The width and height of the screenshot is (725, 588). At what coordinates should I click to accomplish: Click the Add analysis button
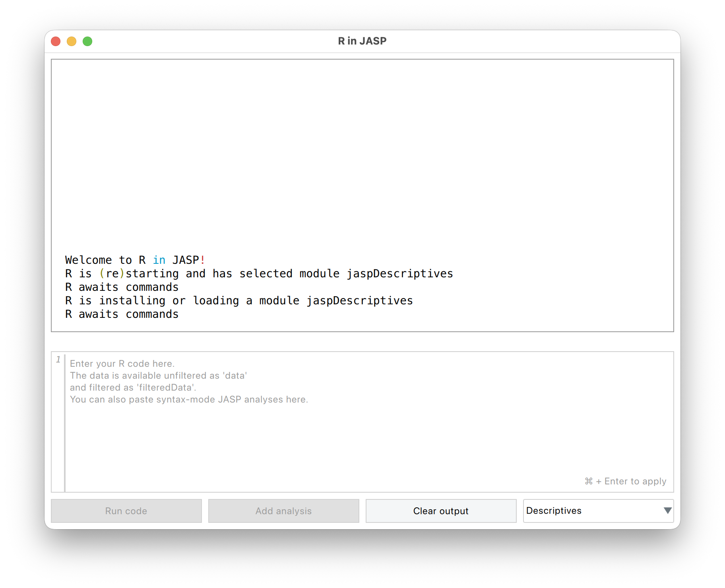(x=283, y=511)
